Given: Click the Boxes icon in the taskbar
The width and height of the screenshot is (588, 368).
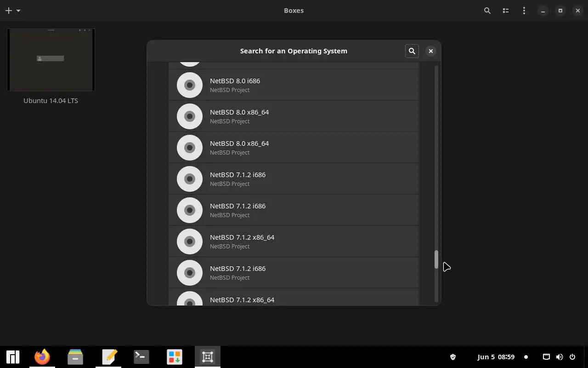Looking at the screenshot, I should point(208,357).
